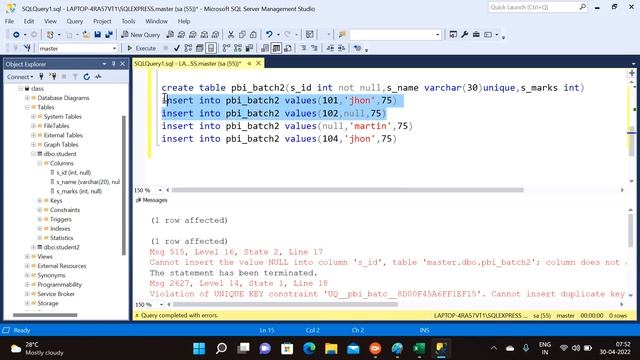The width and height of the screenshot is (640, 360).
Task: Click the Navigate Backward icon
Action: (x=16, y=35)
